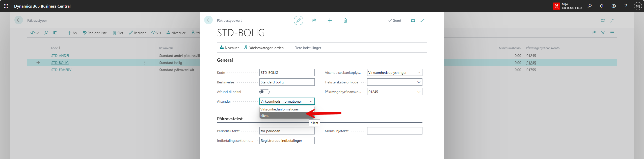Image resolution: width=644 pixels, height=159 pixels.
Task: Delete the record with trash icon
Action: click(x=345, y=20)
